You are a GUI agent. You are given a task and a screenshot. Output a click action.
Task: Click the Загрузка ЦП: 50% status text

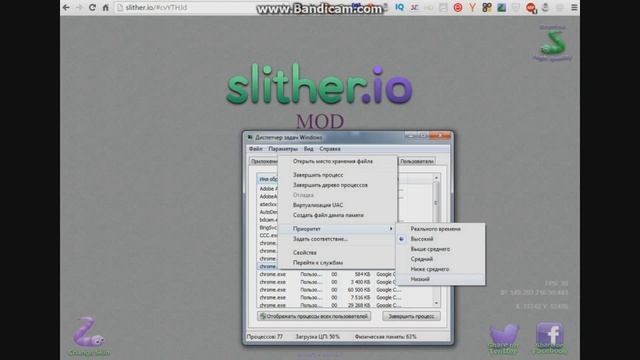point(318,337)
